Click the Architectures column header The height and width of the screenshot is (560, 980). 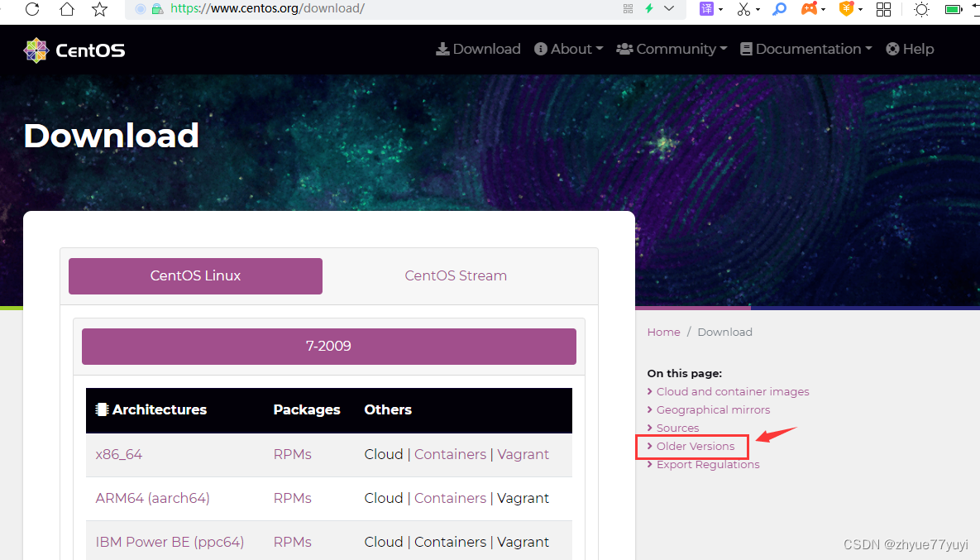(151, 410)
